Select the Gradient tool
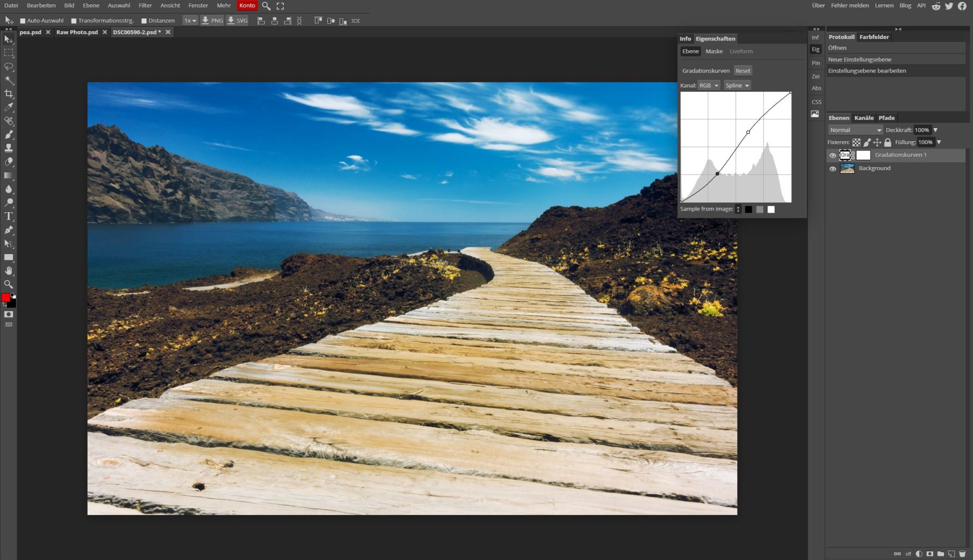 coord(8,175)
